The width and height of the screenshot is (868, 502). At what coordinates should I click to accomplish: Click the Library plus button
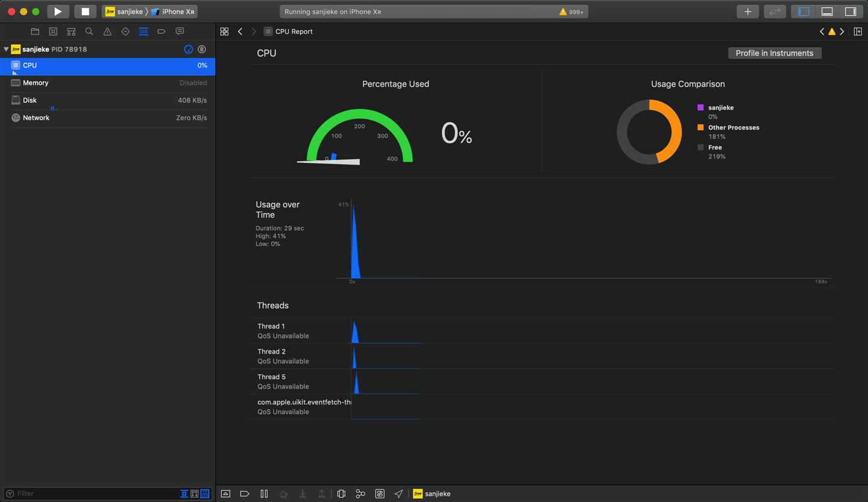(x=747, y=11)
